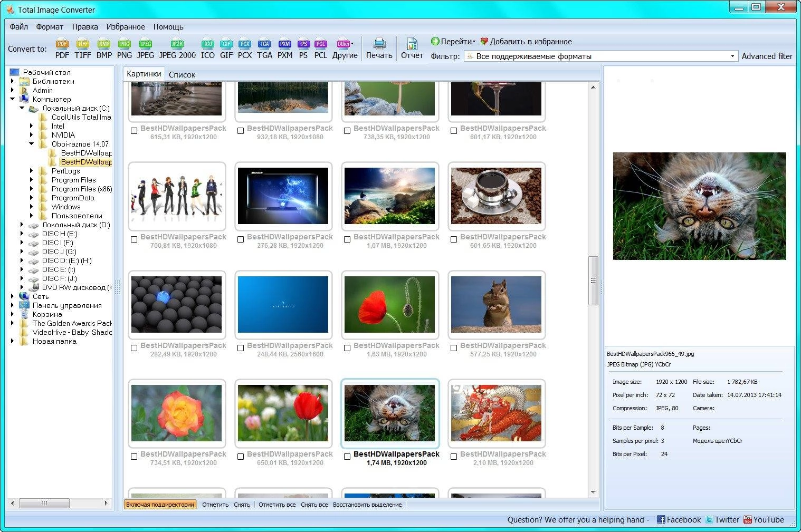The width and height of the screenshot is (801, 532).
Task: Pick JPEG conversion icon
Action: coord(146,45)
